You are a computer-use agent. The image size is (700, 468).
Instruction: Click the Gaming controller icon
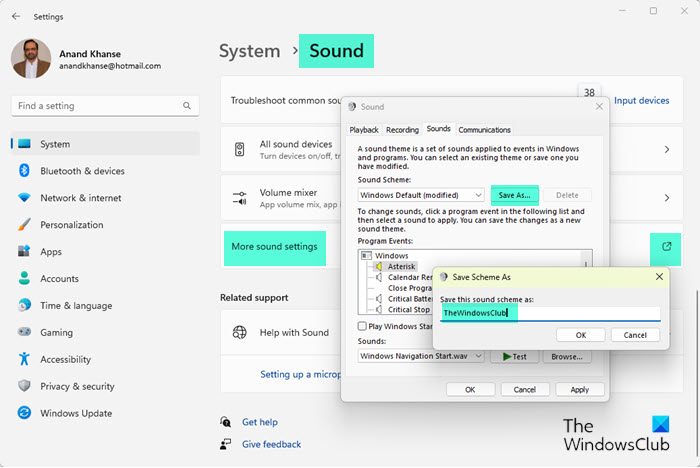click(24, 332)
